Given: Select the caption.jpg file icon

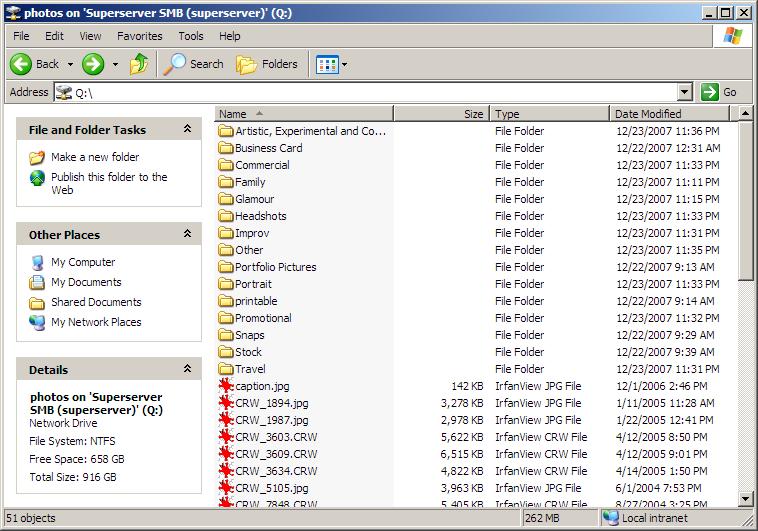Looking at the screenshot, I should point(226,386).
